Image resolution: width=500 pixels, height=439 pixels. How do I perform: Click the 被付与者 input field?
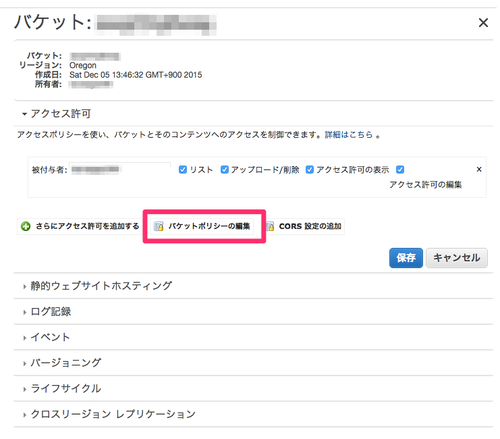[120, 169]
